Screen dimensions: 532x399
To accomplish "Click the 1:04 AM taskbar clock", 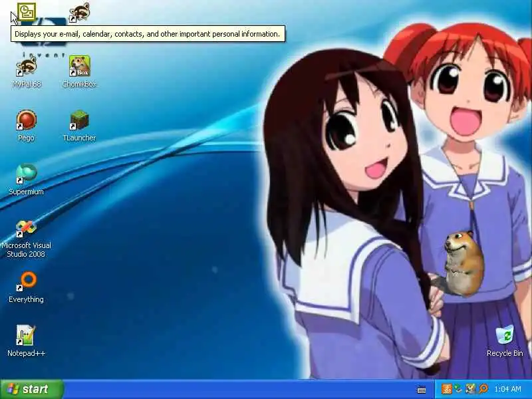I will coord(507,389).
